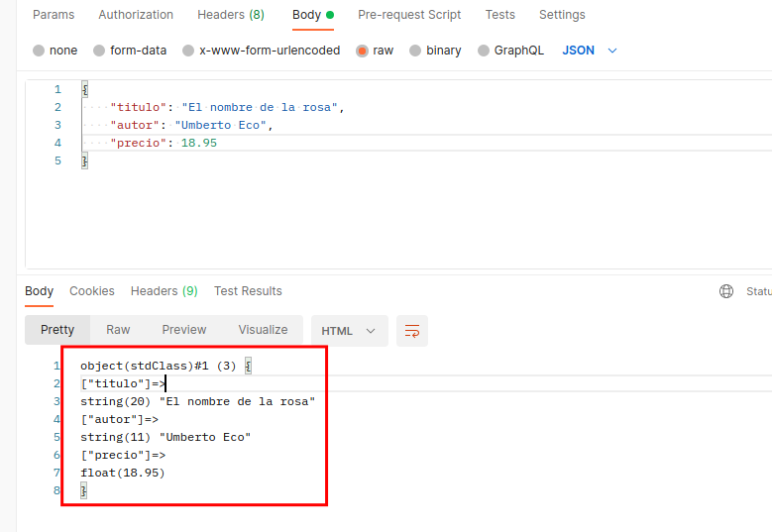Open the Params tab

54,15
